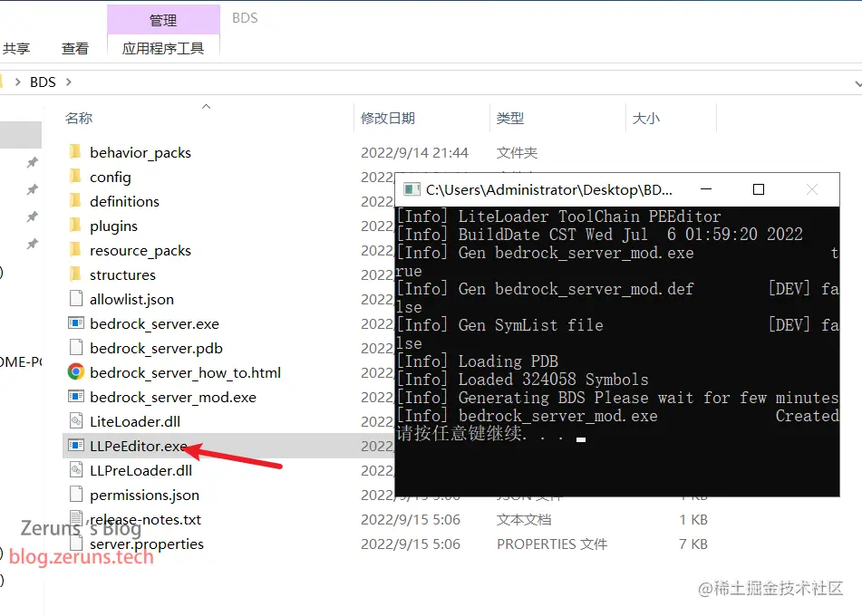This screenshot has height=616, width=862.
Task: Select the plugins folder icon
Action: click(76, 226)
